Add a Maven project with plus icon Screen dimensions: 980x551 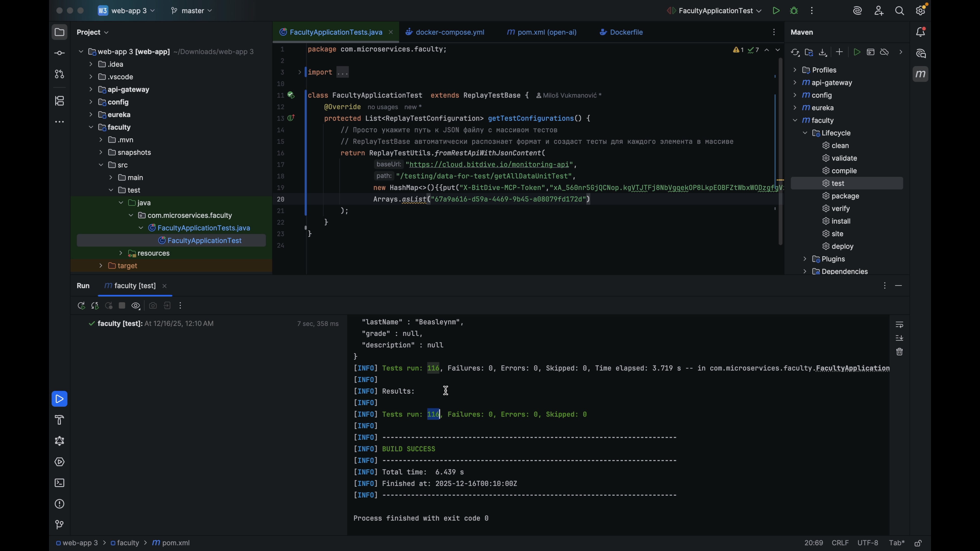(840, 52)
